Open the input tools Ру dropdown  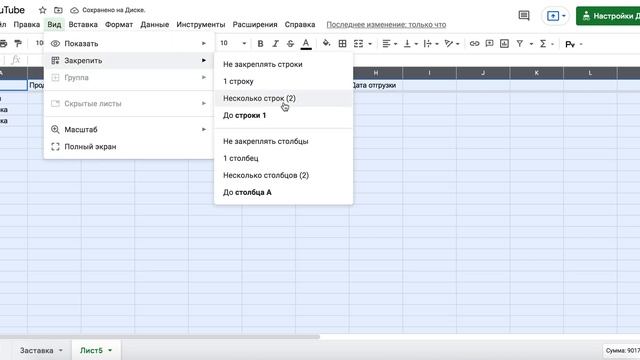click(573, 44)
